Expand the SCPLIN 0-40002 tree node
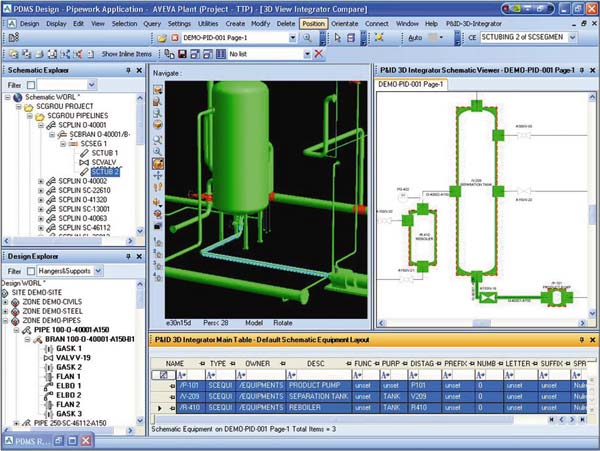This screenshot has width=600, height=451. click(41, 181)
